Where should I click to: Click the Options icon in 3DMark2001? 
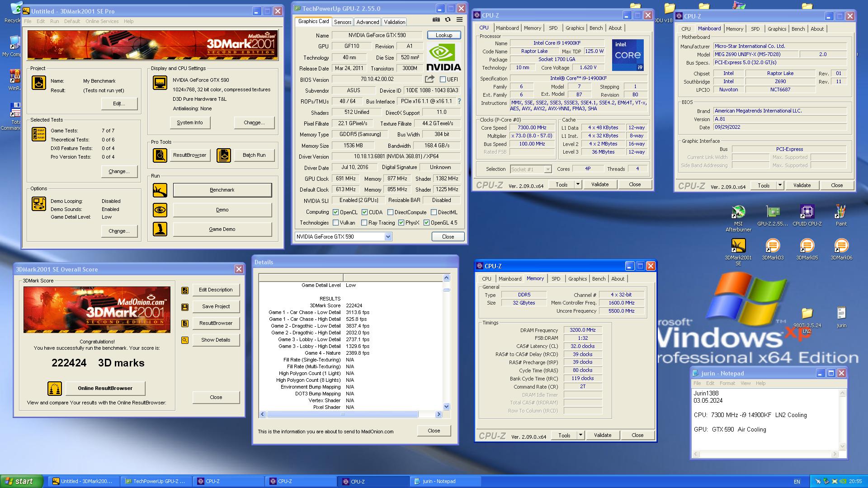pos(39,204)
